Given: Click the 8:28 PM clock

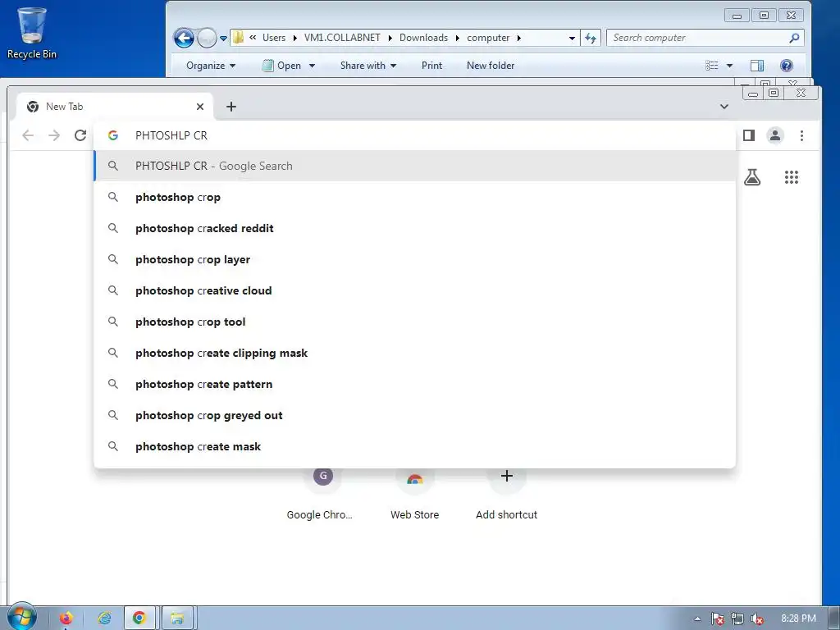Looking at the screenshot, I should coord(798,619).
